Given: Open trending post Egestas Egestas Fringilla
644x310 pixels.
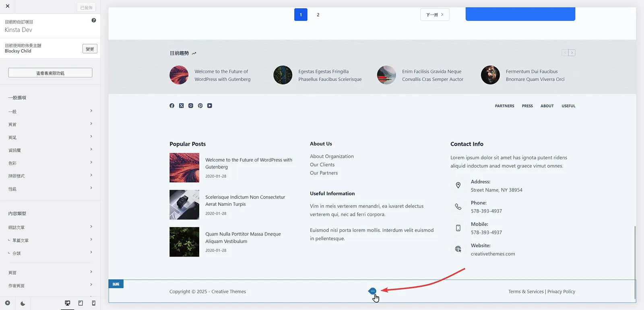Looking at the screenshot, I should pos(330,75).
